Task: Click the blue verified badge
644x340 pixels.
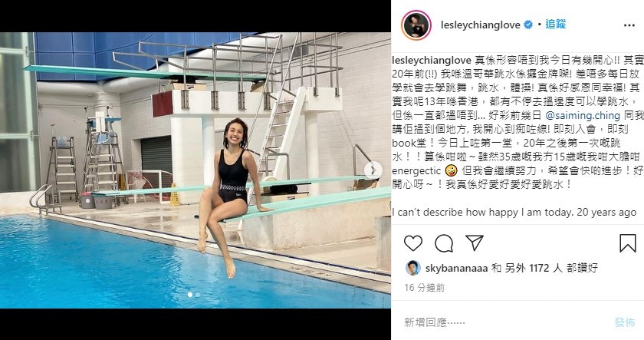Action: click(x=528, y=25)
